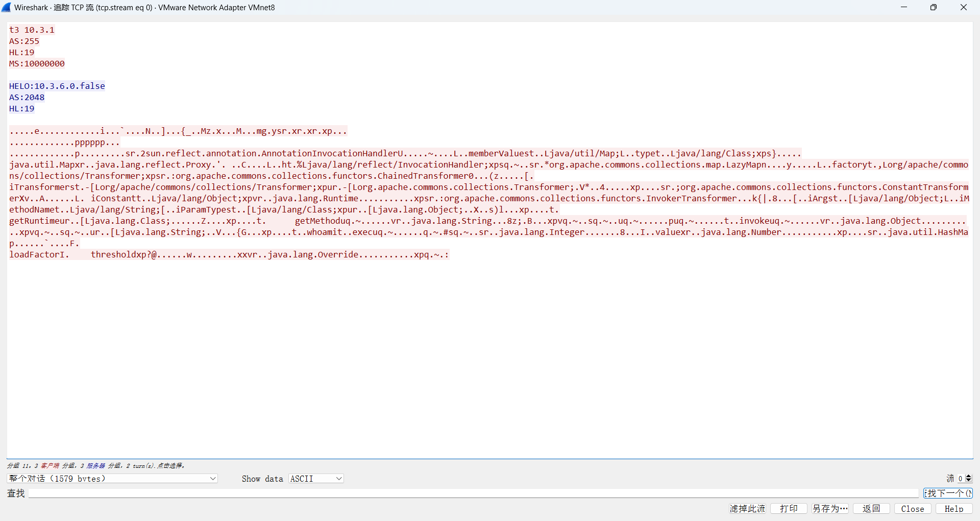Screen dimensions: 980x521
Task: Click the 'HELO:10.3.6.0.false' server line
Action: (x=57, y=86)
